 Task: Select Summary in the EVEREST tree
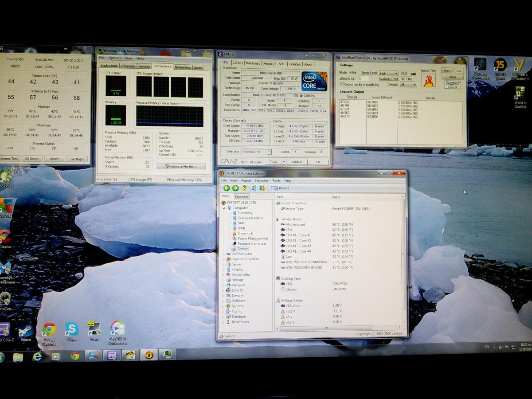click(x=245, y=213)
